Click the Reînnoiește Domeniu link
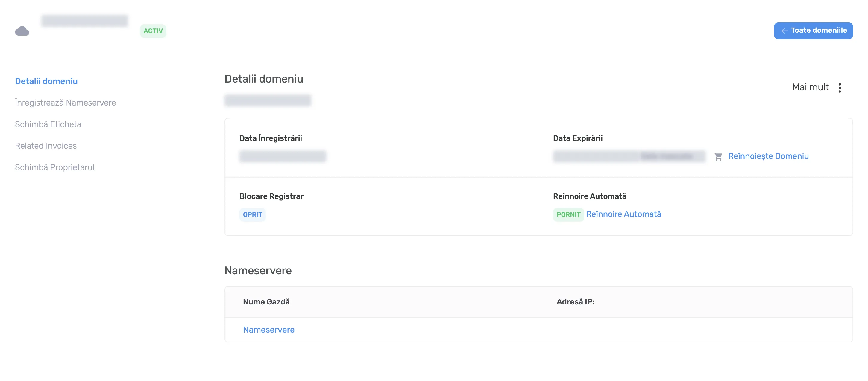Viewport: 868px width, 381px height. click(x=768, y=156)
